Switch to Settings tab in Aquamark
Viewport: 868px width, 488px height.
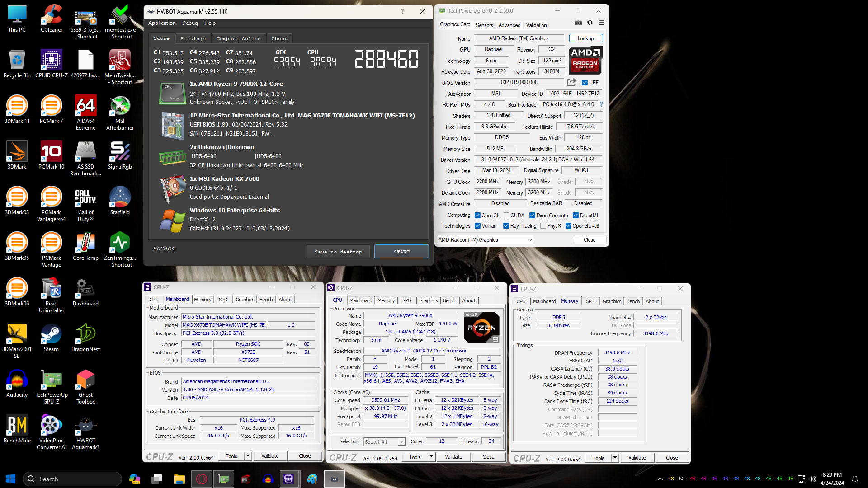pos(193,39)
